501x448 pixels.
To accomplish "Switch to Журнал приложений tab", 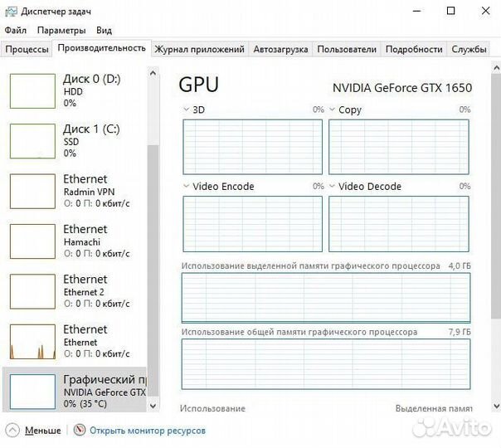I will tap(199, 50).
